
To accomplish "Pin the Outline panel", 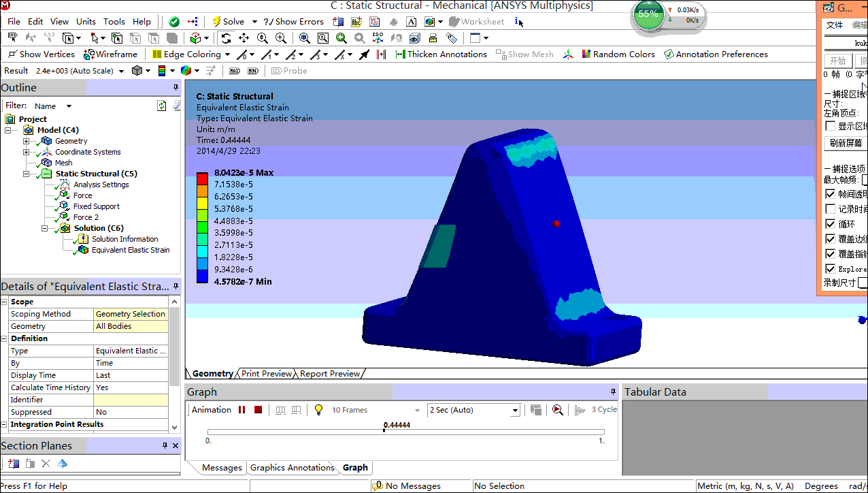I will tap(176, 88).
